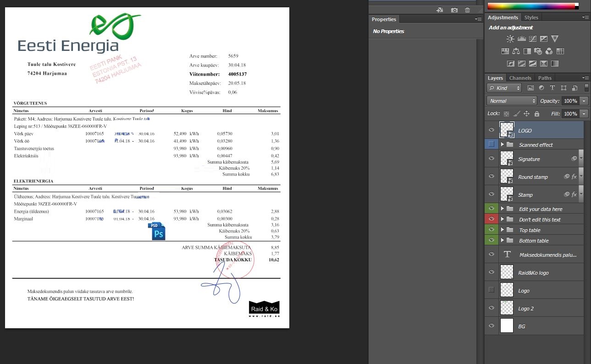Hide the Signature layer
The image size is (591, 364).
[492, 159]
